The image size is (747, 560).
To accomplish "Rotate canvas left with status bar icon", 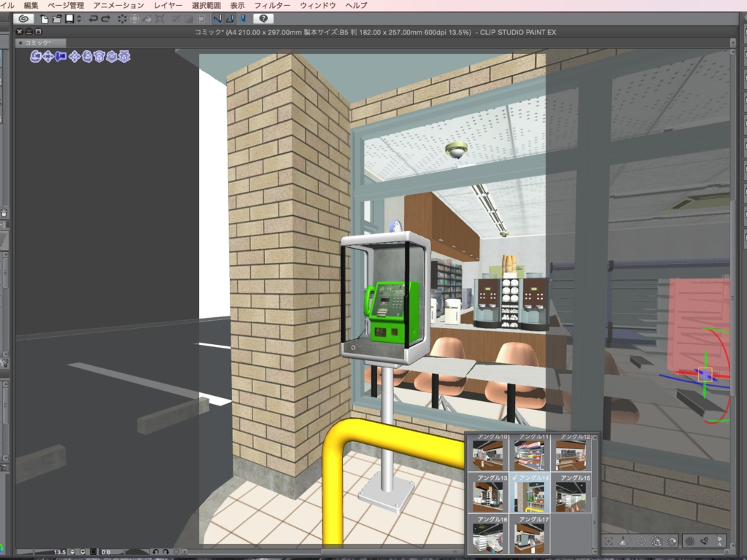I will (156, 552).
